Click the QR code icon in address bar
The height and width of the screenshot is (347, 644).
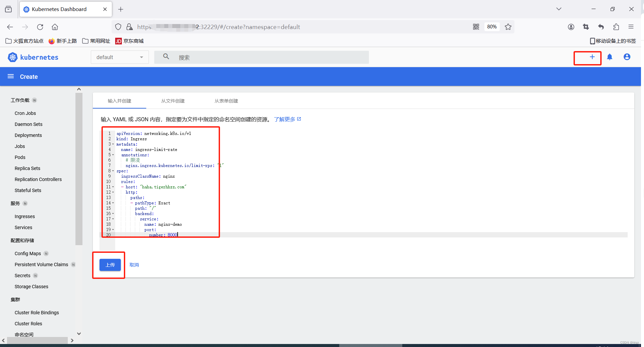click(x=476, y=27)
